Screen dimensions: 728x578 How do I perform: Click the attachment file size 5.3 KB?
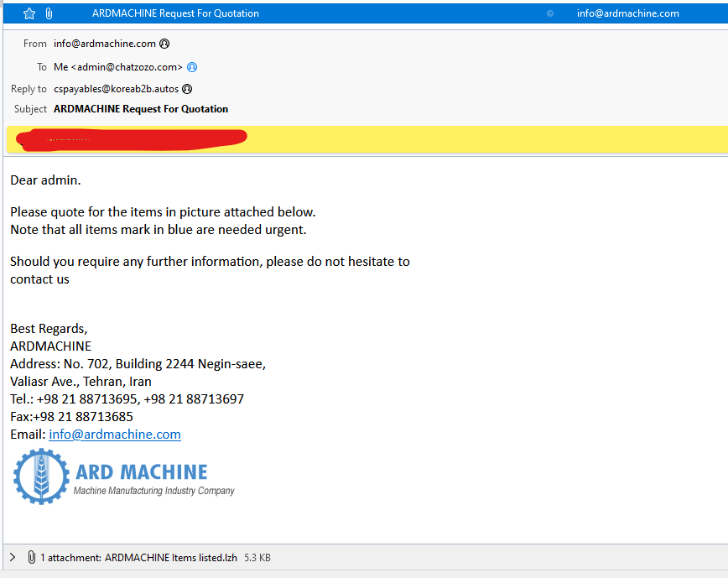point(257,557)
